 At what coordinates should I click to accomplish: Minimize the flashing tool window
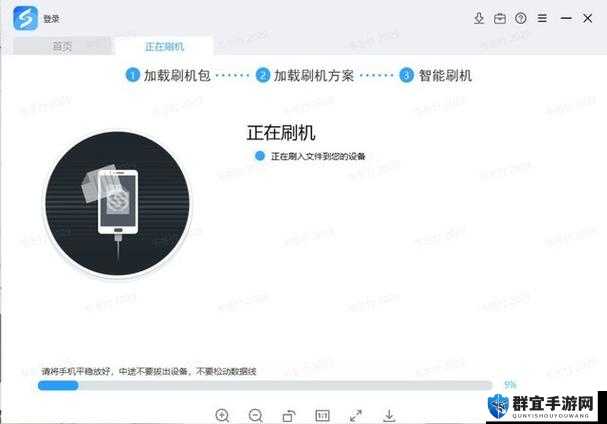click(566, 18)
